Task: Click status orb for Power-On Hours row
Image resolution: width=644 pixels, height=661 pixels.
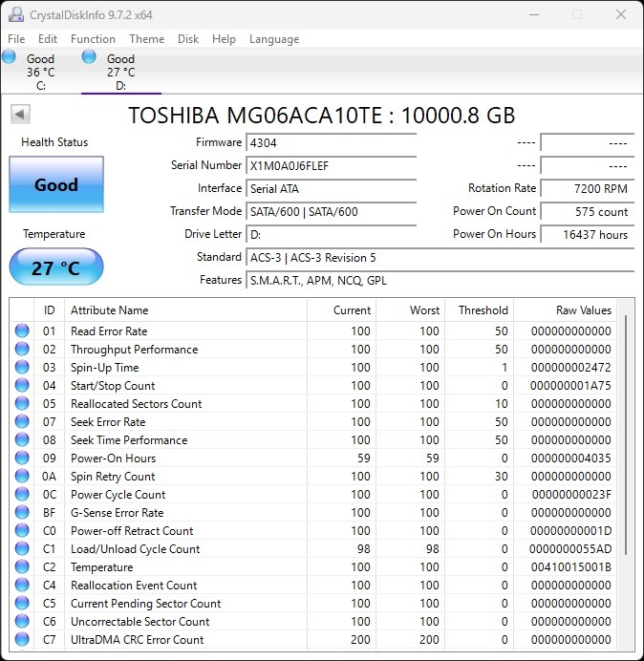Action: coord(22,458)
